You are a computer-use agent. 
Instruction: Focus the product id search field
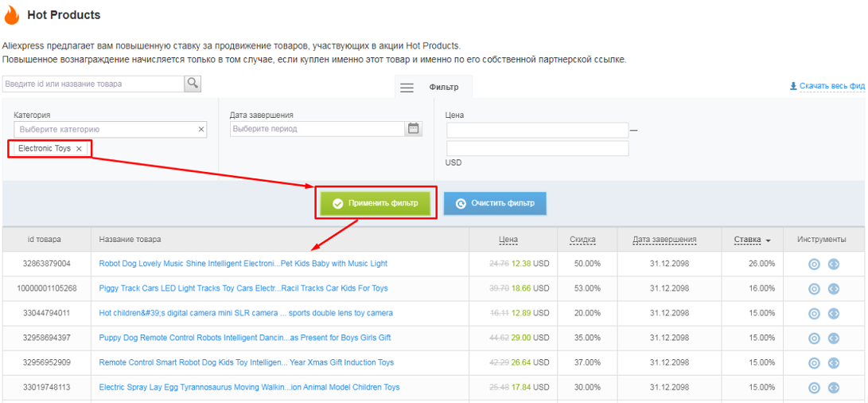click(94, 84)
